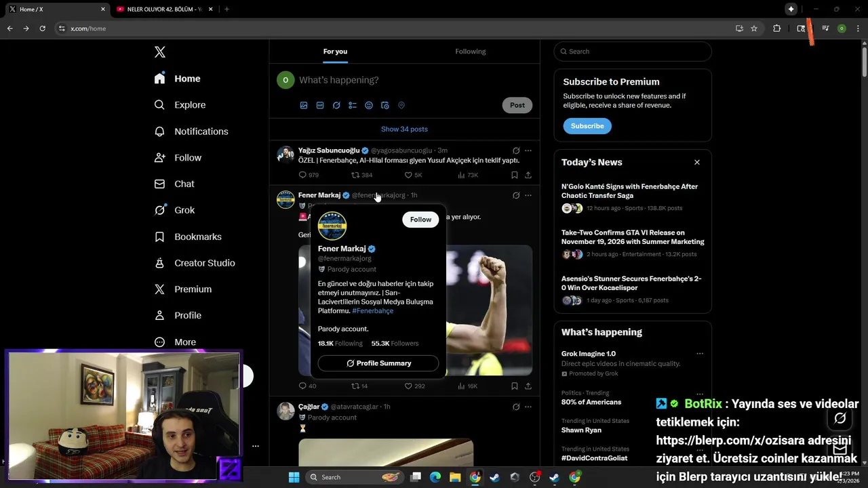This screenshot has height=488, width=868.
Task: Click the Post button
Action: [x=517, y=105]
